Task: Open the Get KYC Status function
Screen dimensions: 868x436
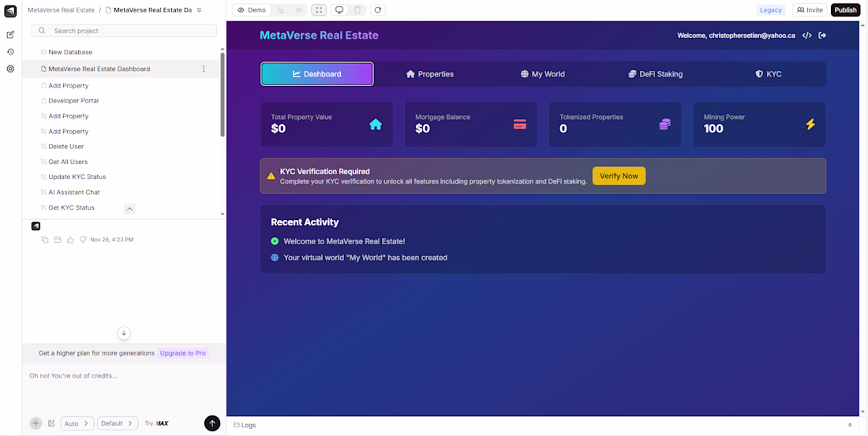Action: [71, 207]
